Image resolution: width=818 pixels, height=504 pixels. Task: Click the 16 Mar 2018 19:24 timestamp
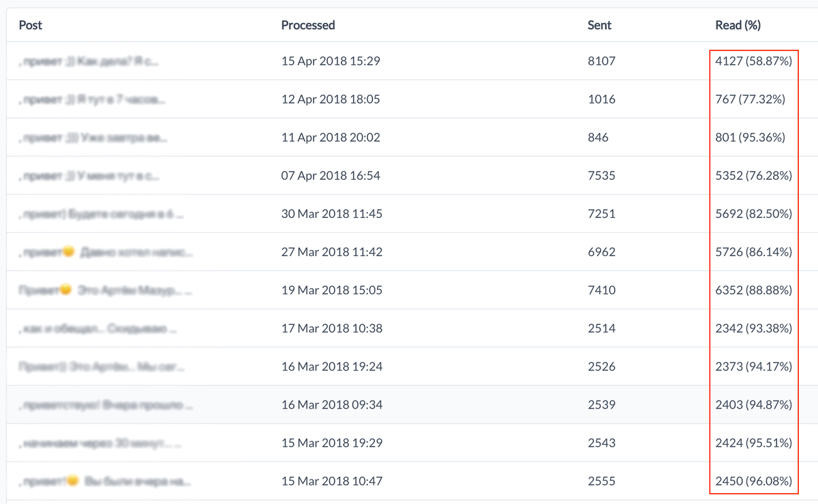pos(332,366)
